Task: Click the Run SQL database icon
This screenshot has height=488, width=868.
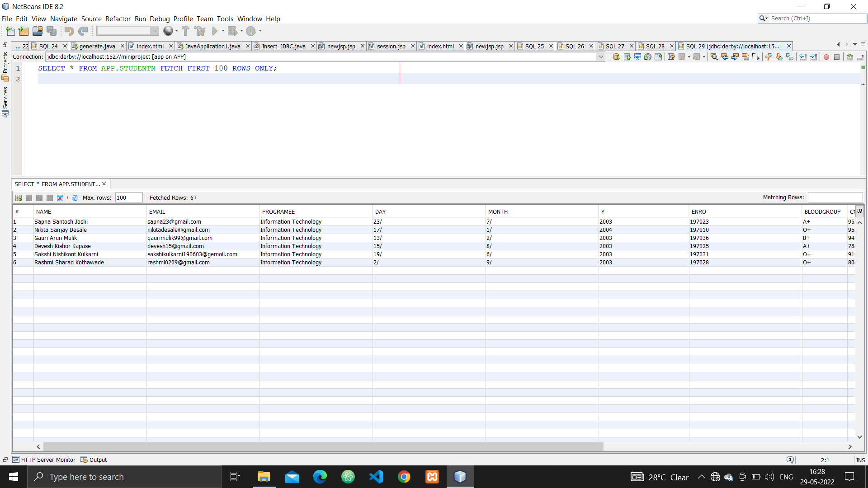Action: coord(616,57)
